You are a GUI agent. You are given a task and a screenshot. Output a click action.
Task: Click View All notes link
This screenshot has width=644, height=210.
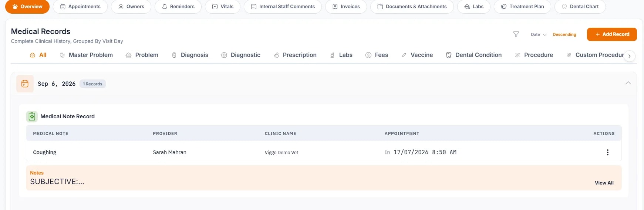[x=604, y=183]
